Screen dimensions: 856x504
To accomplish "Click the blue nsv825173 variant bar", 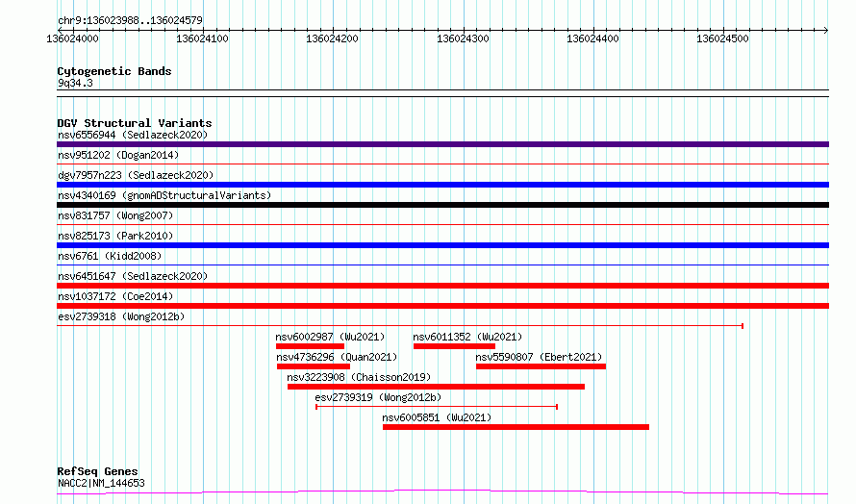I will click(x=442, y=245).
